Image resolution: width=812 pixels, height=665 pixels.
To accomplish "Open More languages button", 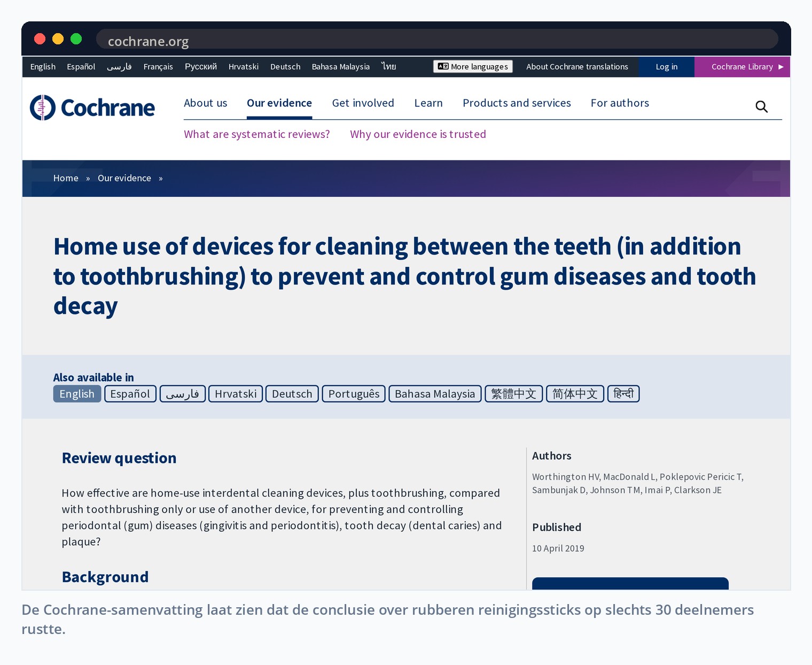I will 473,66.
